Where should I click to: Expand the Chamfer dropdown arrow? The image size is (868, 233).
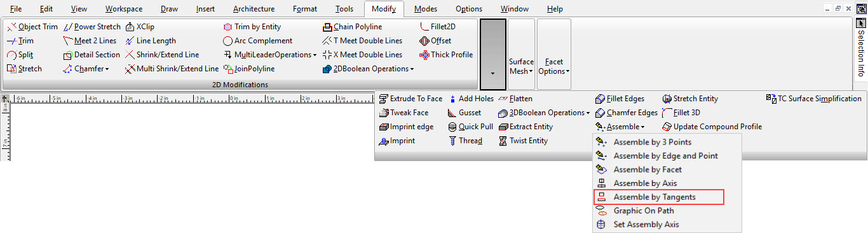point(107,69)
